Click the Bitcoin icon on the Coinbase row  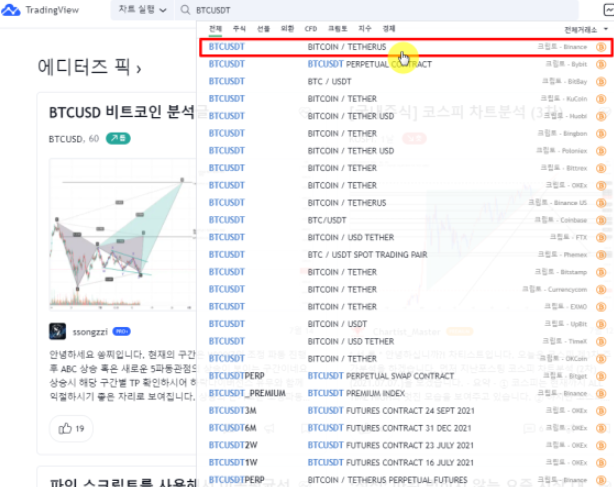tap(600, 220)
